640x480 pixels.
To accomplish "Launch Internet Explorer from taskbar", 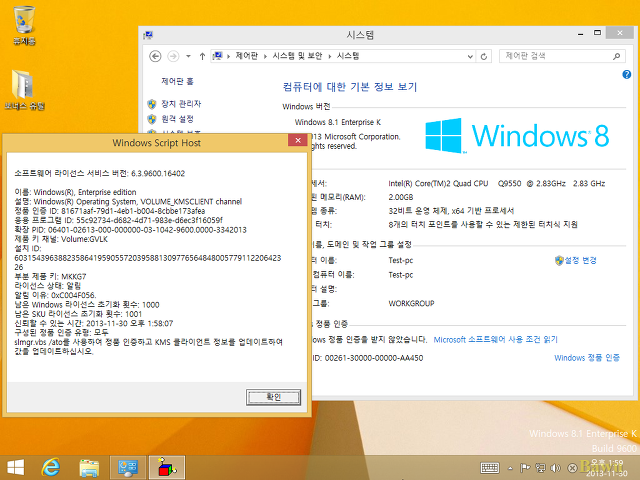I will [51, 467].
